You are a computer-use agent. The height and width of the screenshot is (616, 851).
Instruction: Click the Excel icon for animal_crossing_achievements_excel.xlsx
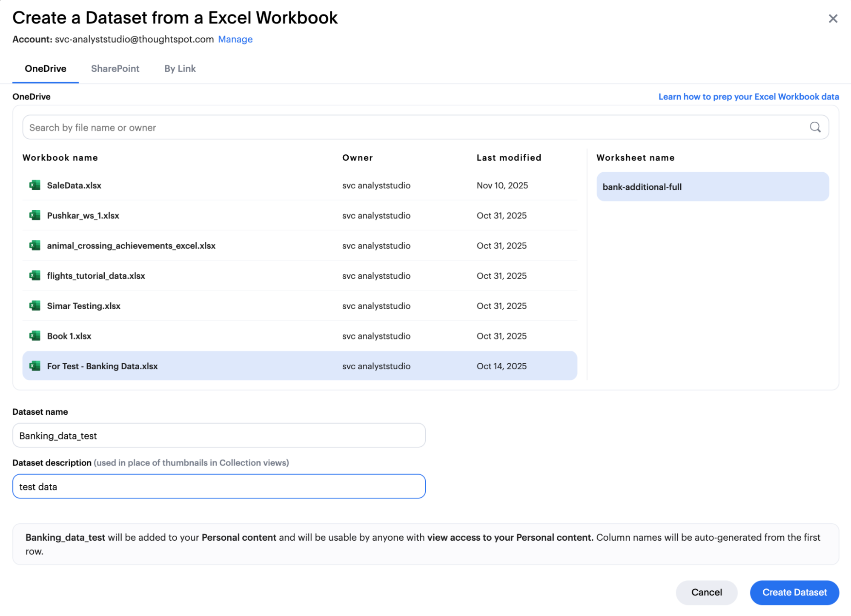click(35, 245)
